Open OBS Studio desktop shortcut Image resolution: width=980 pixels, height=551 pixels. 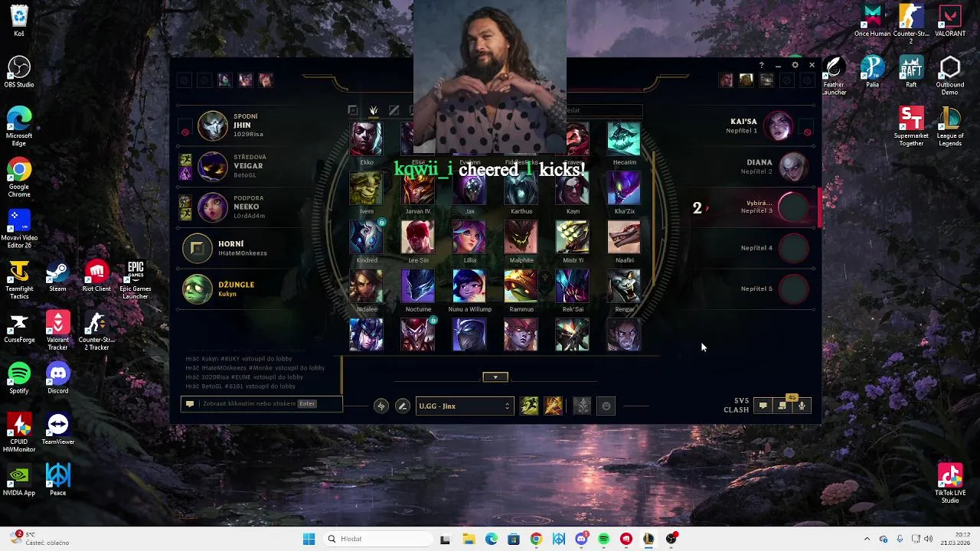[19, 72]
